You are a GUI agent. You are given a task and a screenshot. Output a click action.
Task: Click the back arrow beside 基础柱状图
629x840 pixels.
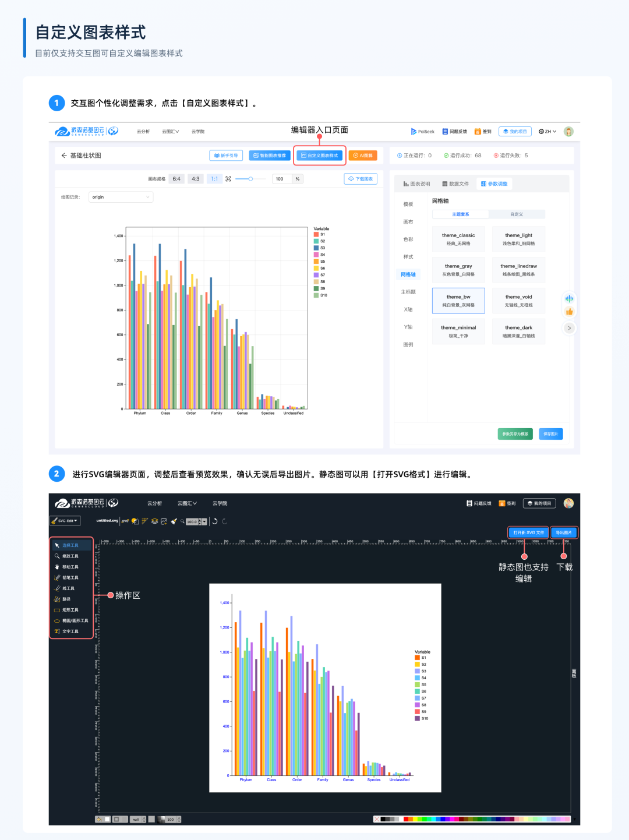coord(64,156)
